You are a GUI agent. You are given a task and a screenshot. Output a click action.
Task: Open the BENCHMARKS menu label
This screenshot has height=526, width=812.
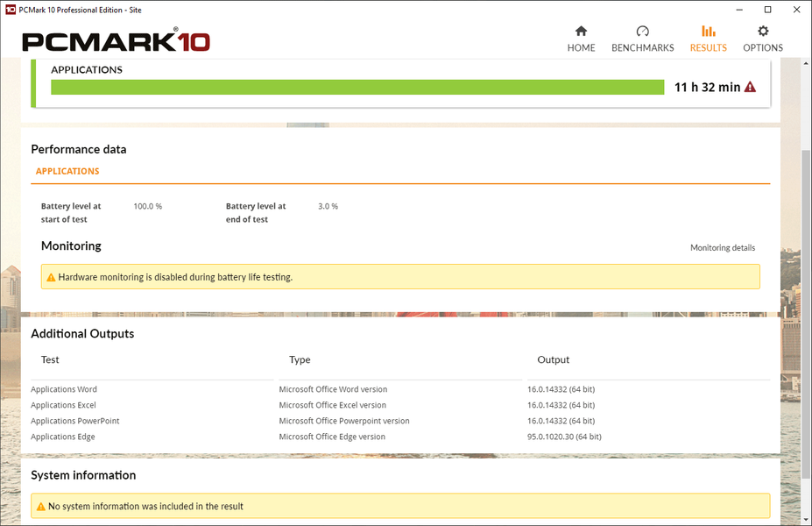tap(643, 47)
